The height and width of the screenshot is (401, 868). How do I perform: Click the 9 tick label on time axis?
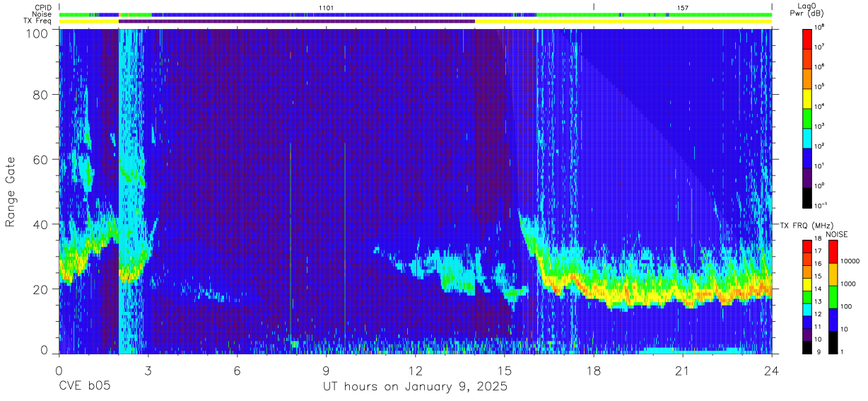pyautogui.click(x=326, y=371)
